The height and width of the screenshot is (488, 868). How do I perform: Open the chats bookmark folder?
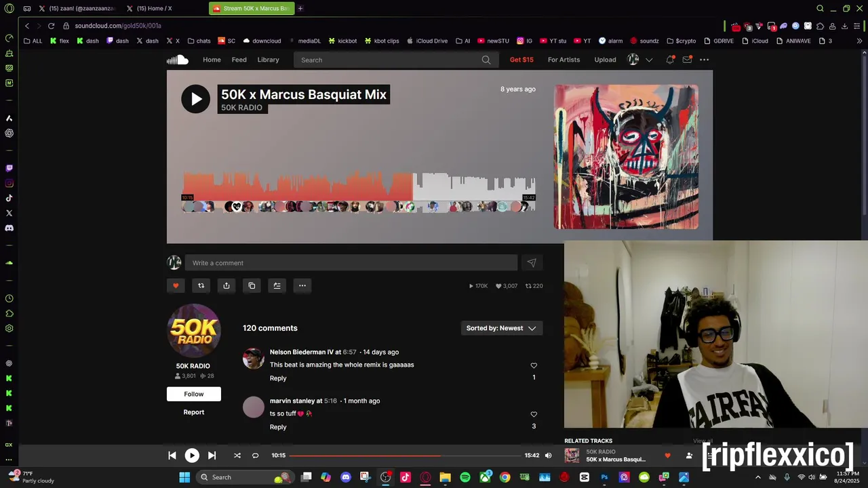[199, 41]
